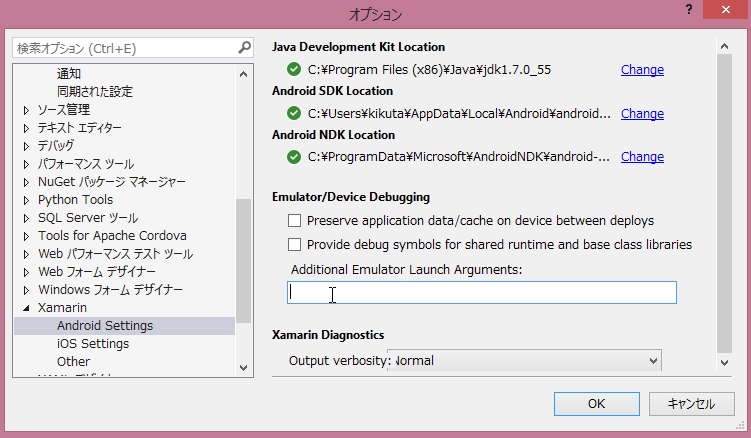Viewport: 751px width, 438px height.
Task: Expand the パフォーマンス ツール node
Action: pos(26,164)
